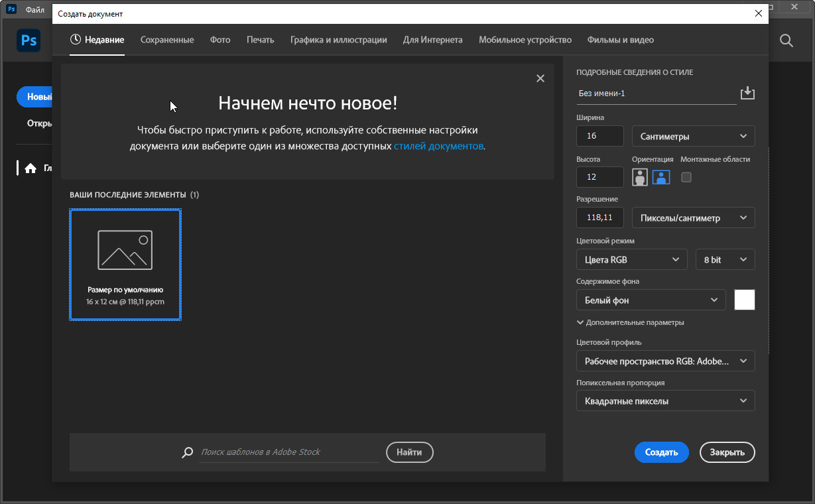Dismiss the 'Начнем нечто новое!' banner
The width and height of the screenshot is (815, 504).
(540, 78)
